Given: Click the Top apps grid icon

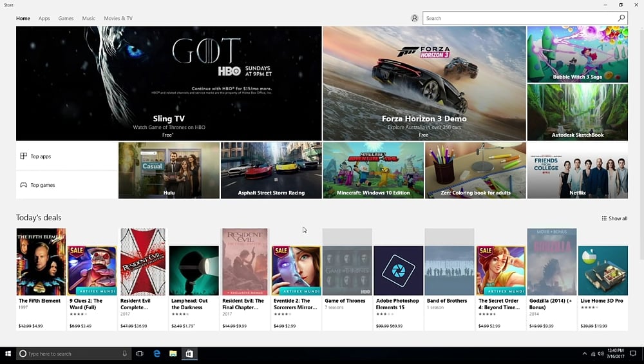Looking at the screenshot, I should pyautogui.click(x=23, y=156).
